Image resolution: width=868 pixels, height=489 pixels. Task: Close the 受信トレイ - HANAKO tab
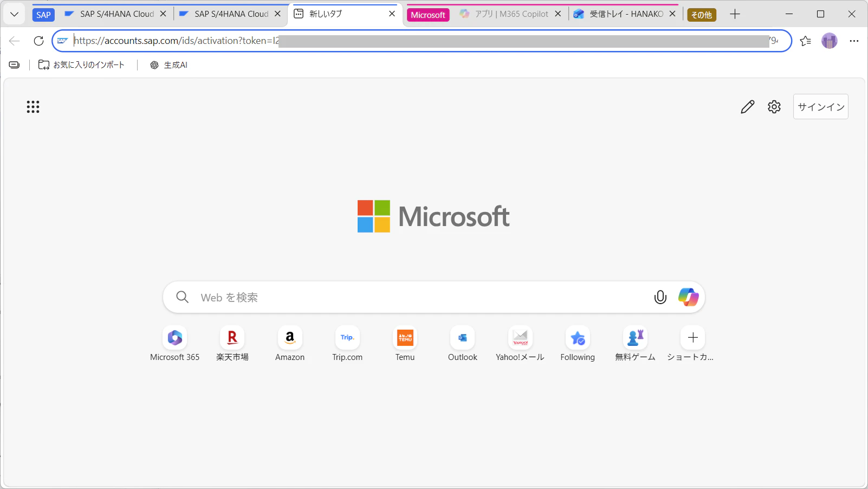tap(672, 14)
